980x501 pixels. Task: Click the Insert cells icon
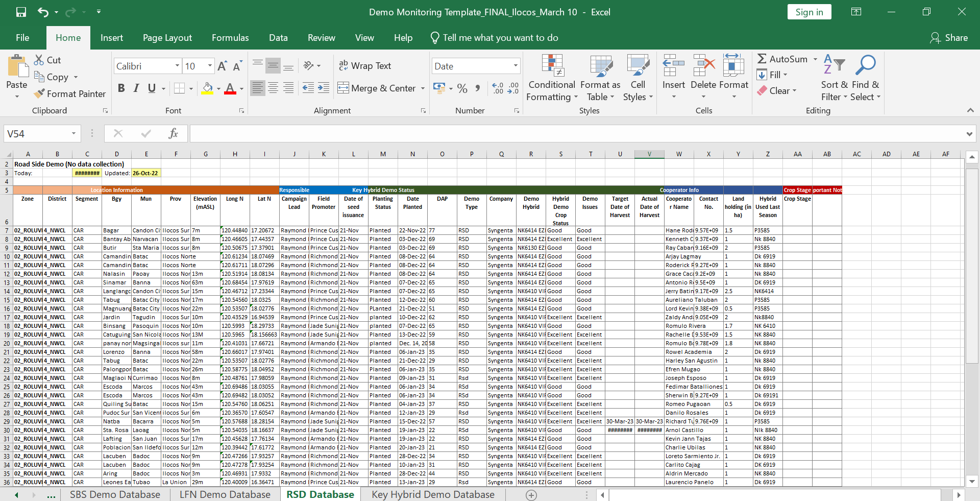pyautogui.click(x=674, y=65)
